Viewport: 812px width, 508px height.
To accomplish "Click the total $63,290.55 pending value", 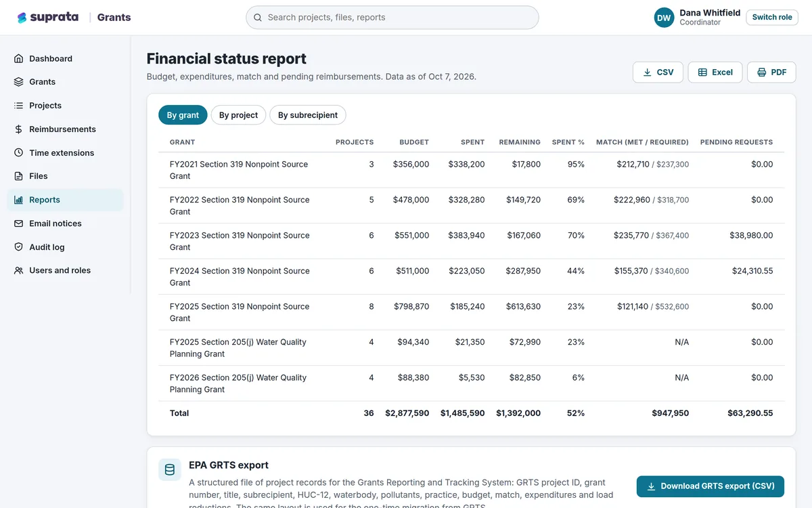I will point(750,413).
